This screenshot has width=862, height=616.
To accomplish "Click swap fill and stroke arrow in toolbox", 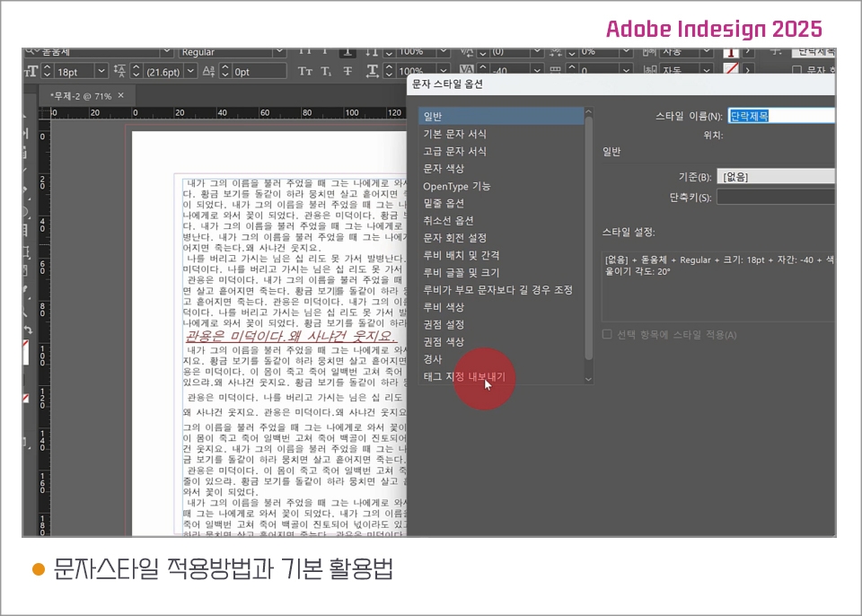I will point(28,330).
